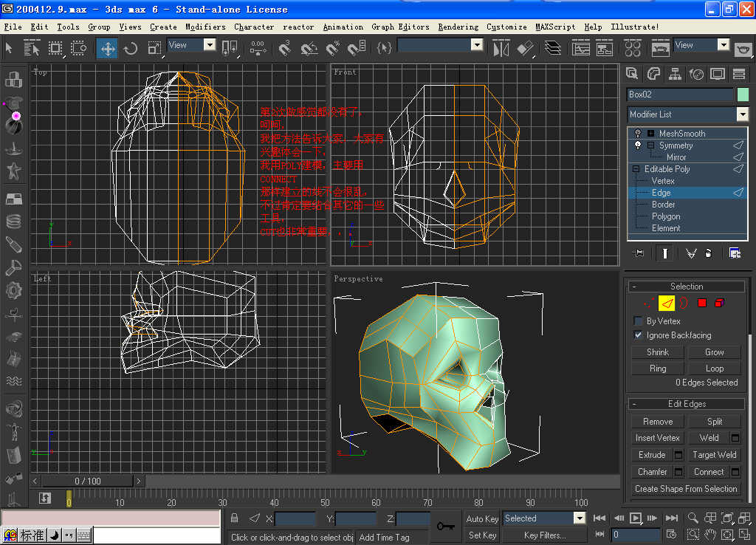Click Pin Stack icon below modifier stack
The height and width of the screenshot is (545, 756).
[x=639, y=253]
